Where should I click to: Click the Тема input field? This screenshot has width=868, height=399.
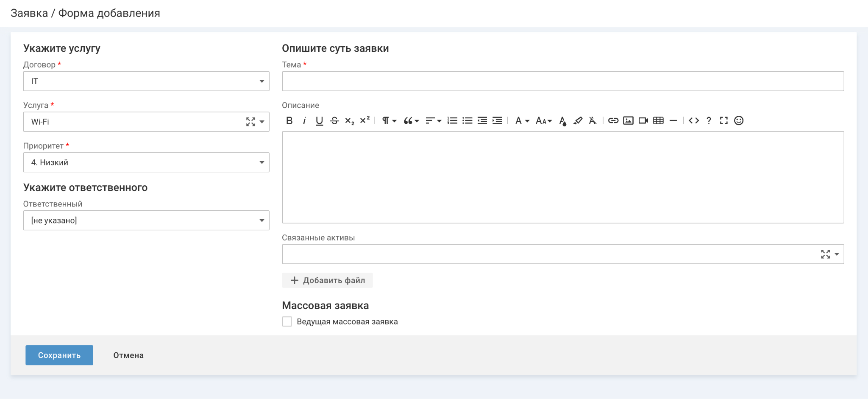(x=562, y=81)
